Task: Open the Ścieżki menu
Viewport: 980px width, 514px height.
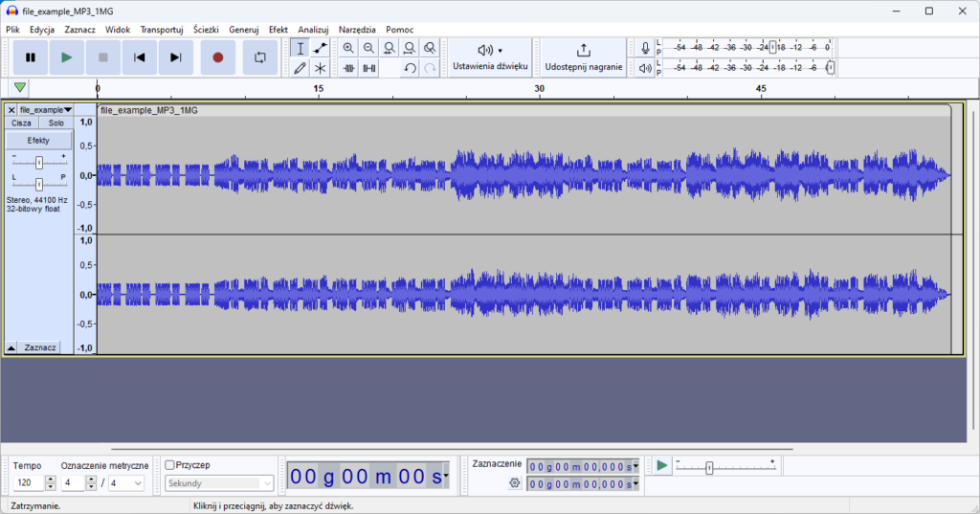Action: (x=206, y=30)
